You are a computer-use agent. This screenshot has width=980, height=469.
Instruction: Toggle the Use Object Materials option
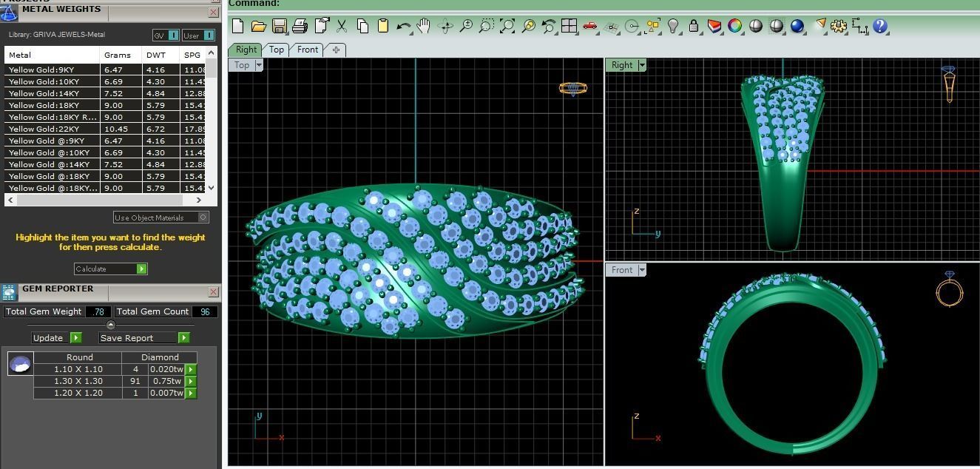coord(161,217)
